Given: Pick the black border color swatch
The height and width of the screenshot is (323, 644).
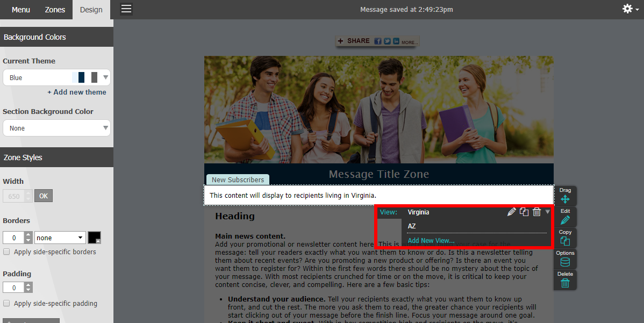Looking at the screenshot, I should click(94, 238).
